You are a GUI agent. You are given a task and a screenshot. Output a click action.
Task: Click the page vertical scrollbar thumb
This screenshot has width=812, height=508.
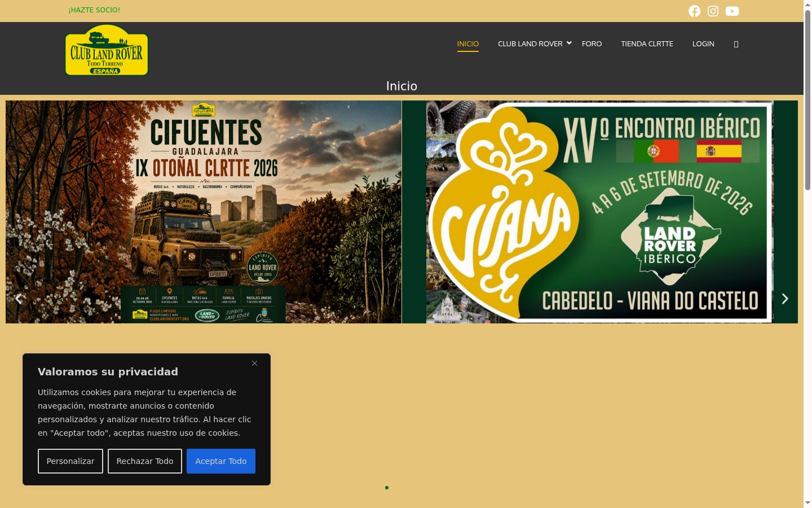[x=807, y=99]
